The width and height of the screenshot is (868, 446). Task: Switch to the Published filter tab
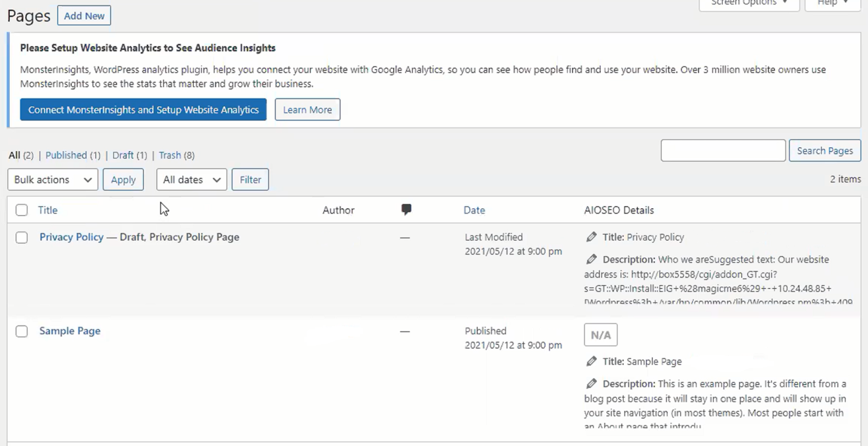click(66, 155)
